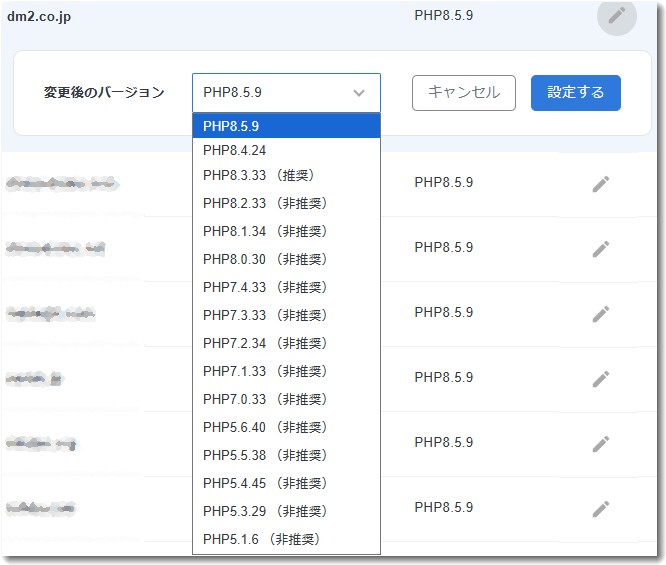Choose PHP5.4.45 (非推奨) option
The image size is (666, 565).
pyautogui.click(x=286, y=483)
